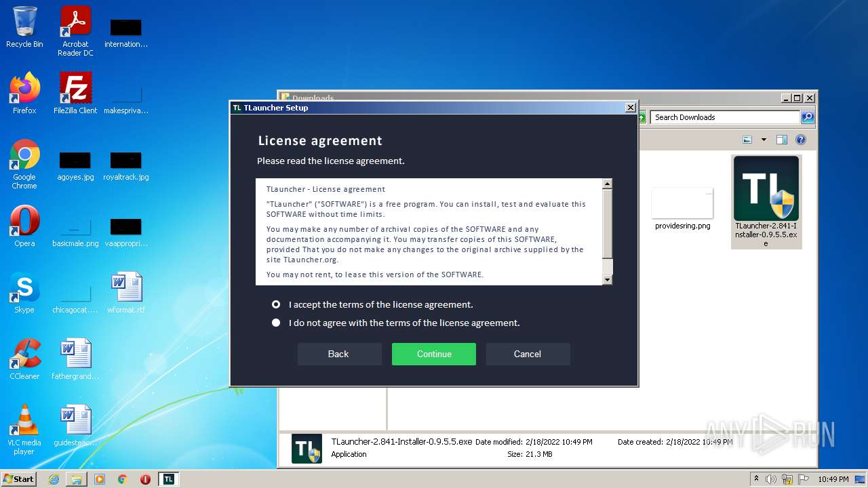This screenshot has width=868, height=488.
Task: Open Opera from the taskbar
Action: [145, 479]
